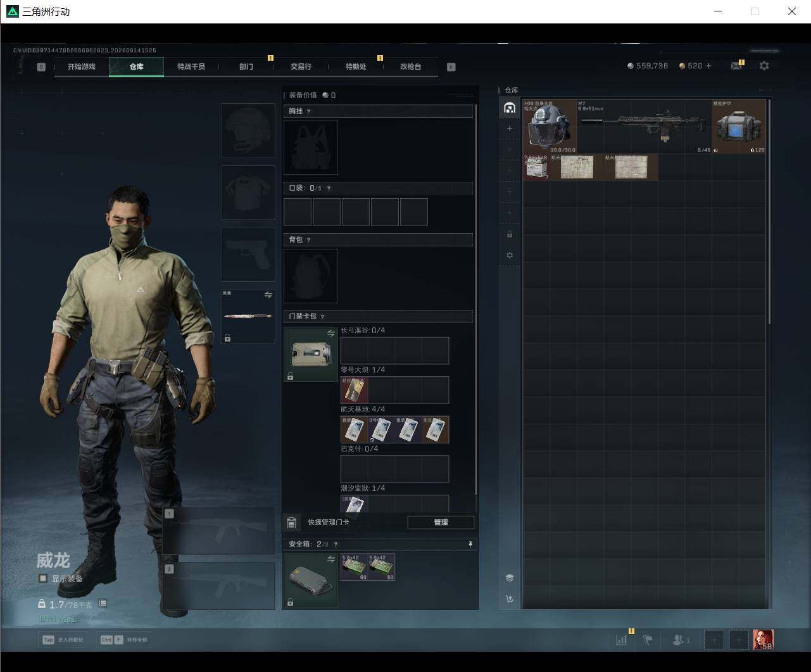The height and width of the screenshot is (672, 811).
Task: Click the 快捷管理门卡 card icon
Action: pyautogui.click(x=291, y=523)
